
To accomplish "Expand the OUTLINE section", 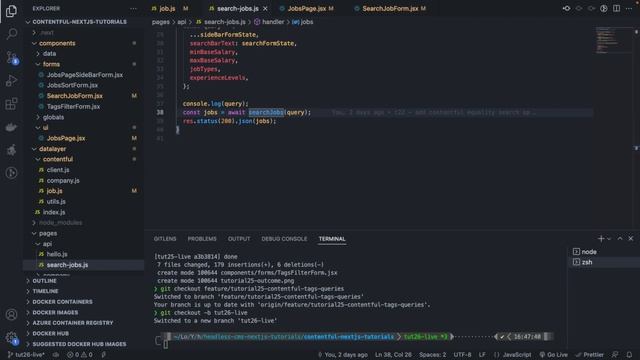I will point(44,281).
